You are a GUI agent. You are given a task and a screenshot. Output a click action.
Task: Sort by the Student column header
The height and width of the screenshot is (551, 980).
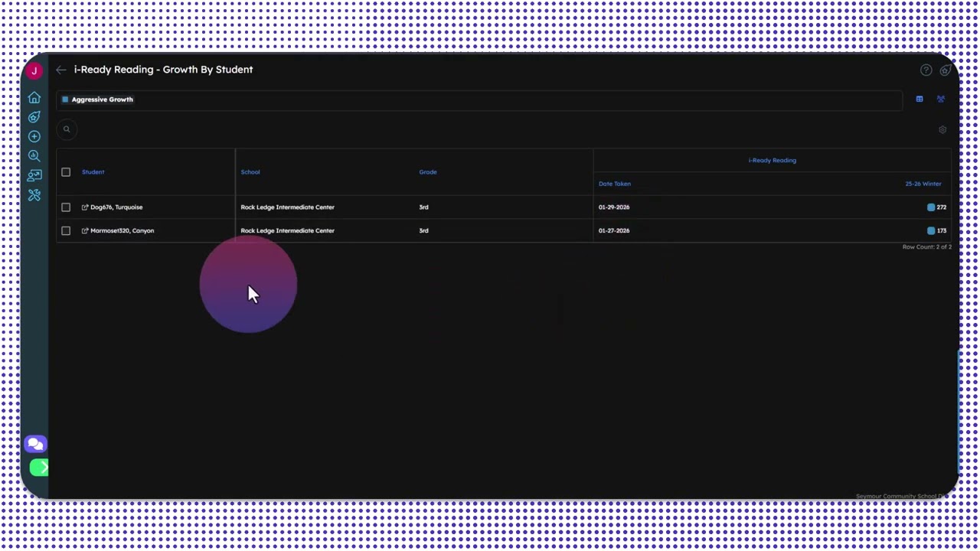pyautogui.click(x=93, y=172)
